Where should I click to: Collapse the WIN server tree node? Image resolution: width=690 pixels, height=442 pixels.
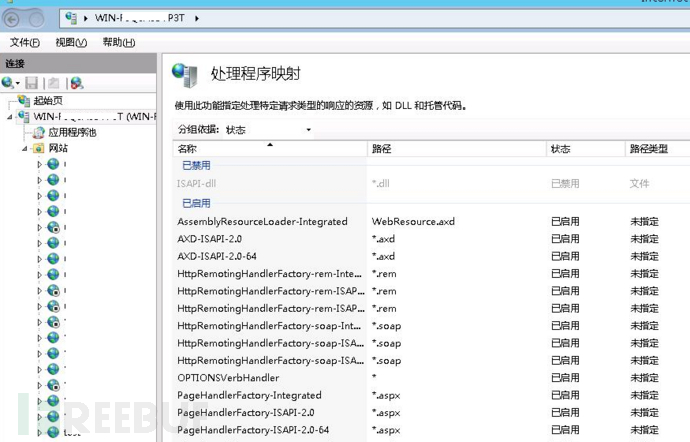[x=10, y=117]
